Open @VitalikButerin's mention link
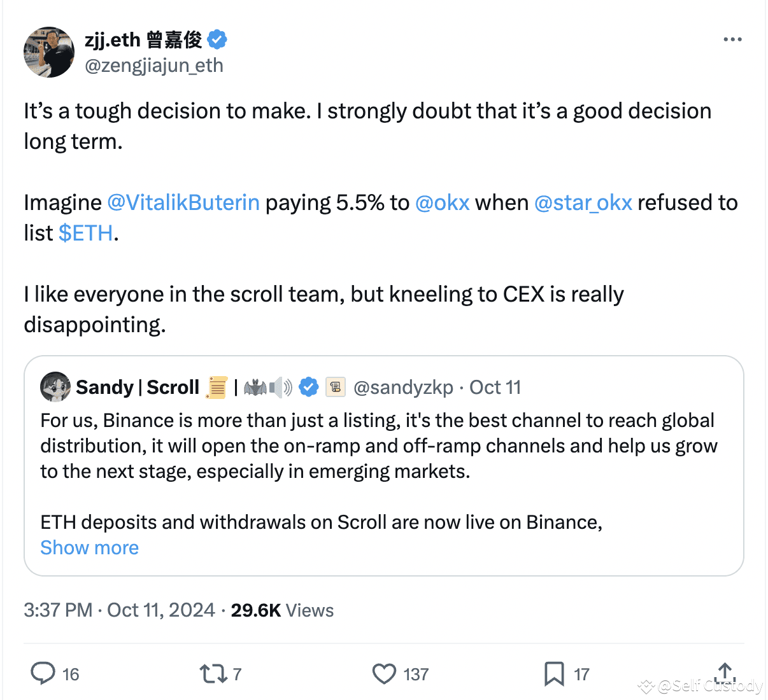 pyautogui.click(x=183, y=202)
